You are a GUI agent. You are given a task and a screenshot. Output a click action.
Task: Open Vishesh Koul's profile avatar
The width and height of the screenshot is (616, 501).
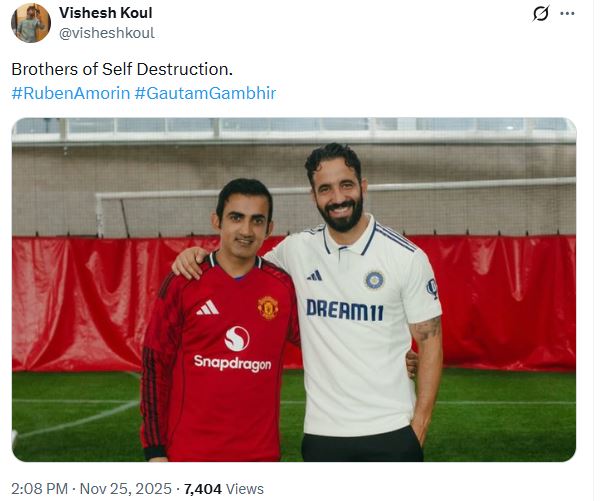pyautogui.click(x=30, y=24)
